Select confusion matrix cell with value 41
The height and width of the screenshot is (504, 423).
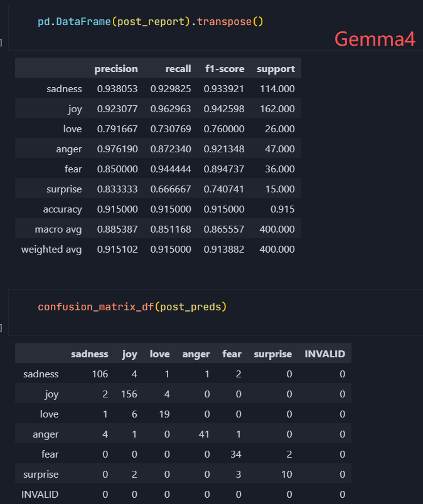pyautogui.click(x=204, y=434)
